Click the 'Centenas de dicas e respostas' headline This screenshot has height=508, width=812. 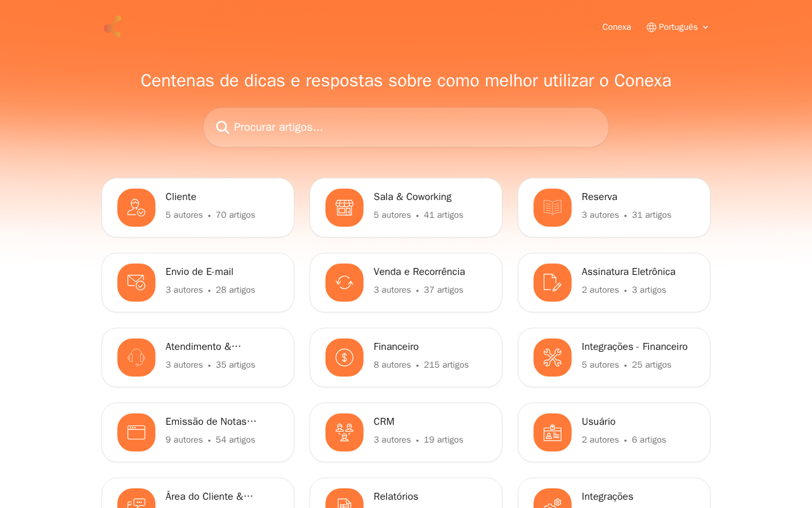tap(406, 81)
